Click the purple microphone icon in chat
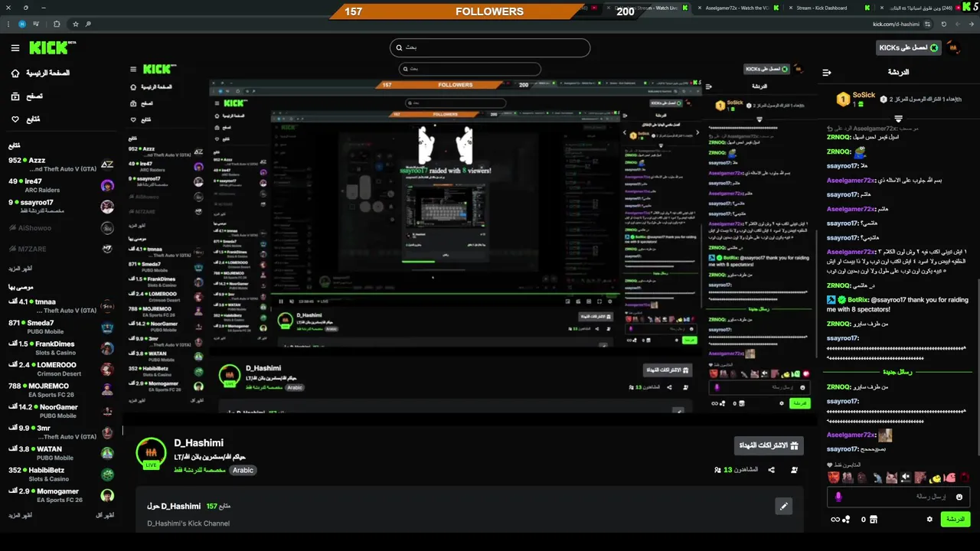 tap(838, 497)
